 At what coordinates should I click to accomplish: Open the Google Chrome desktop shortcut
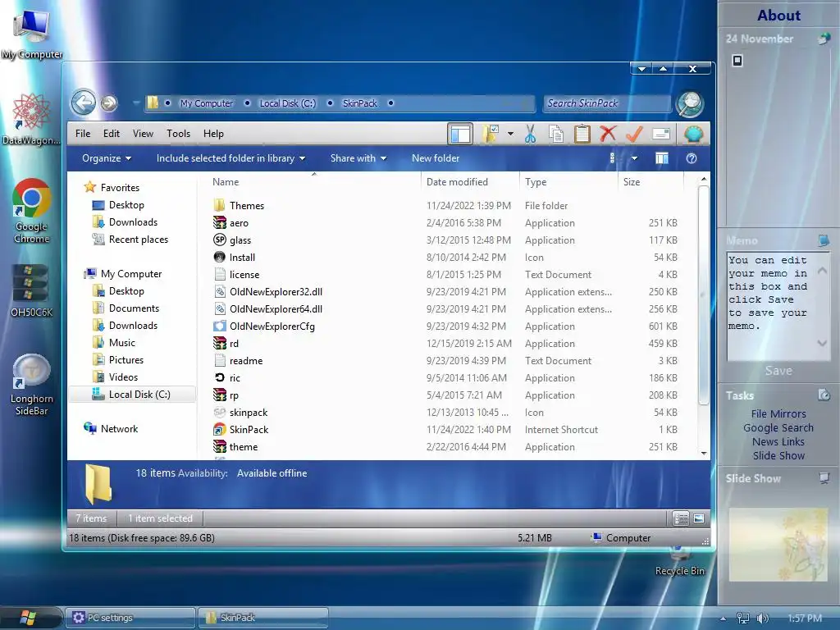coord(32,211)
